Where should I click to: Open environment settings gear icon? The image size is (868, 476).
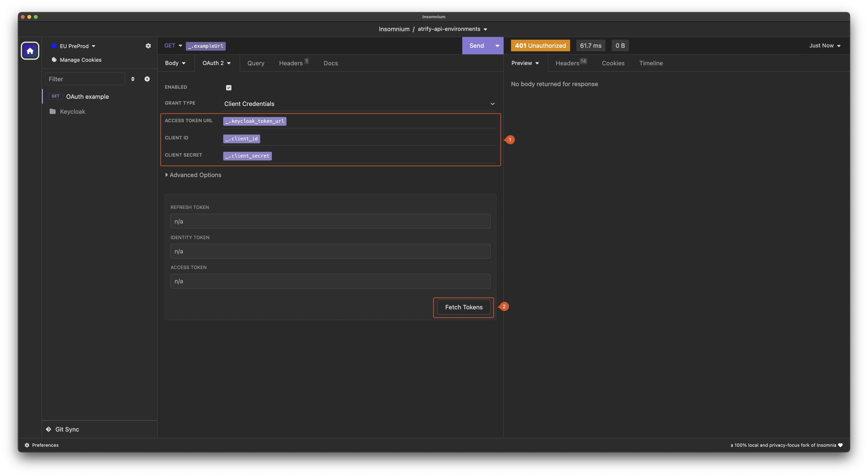pos(148,46)
